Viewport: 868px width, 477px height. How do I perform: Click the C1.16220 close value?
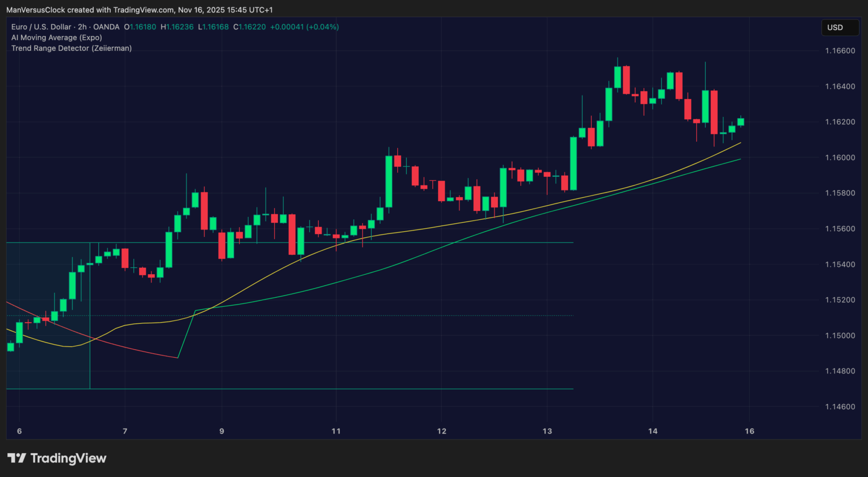[x=250, y=27]
